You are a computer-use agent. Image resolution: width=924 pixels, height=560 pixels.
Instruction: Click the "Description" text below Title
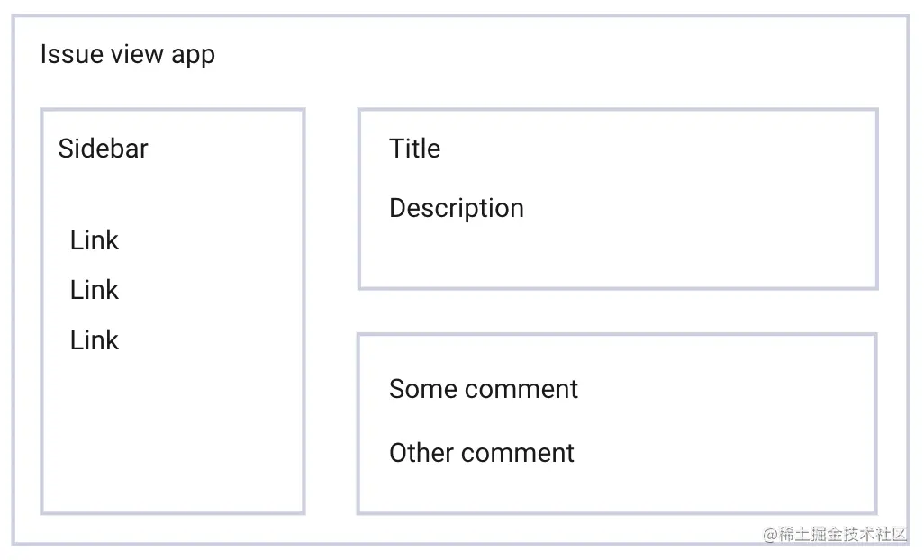pos(457,209)
